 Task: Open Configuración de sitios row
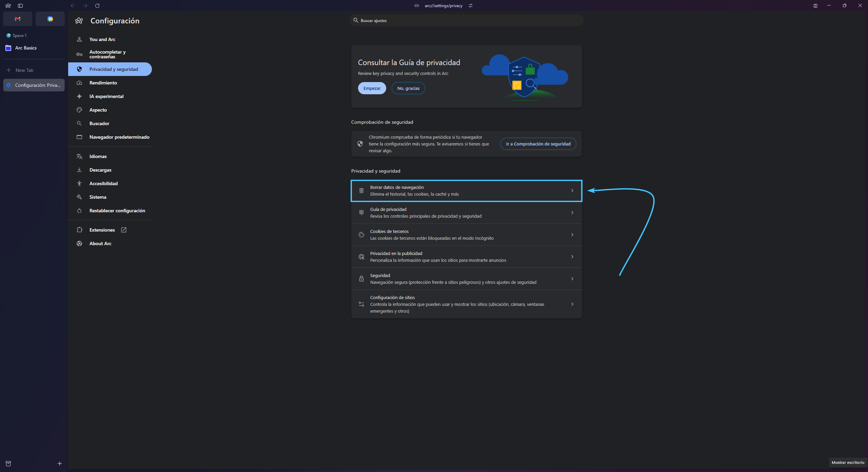point(466,304)
